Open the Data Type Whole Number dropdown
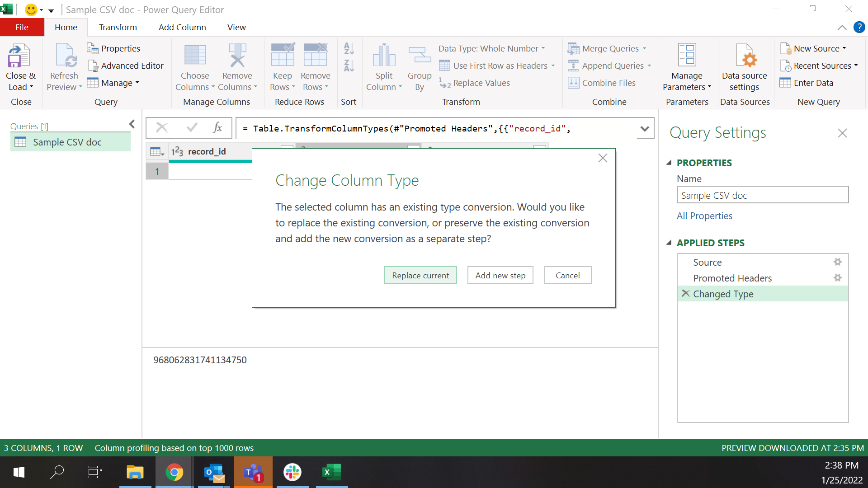868x488 pixels. (x=492, y=49)
